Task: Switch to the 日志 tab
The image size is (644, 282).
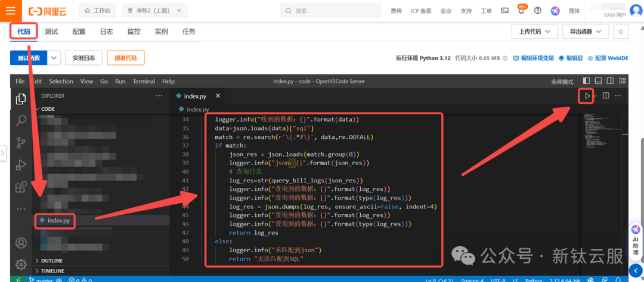Action: [106, 32]
